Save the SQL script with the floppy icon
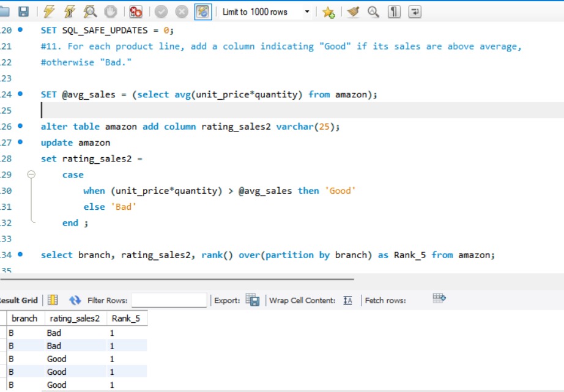This screenshot has width=564, height=392. pos(23,12)
